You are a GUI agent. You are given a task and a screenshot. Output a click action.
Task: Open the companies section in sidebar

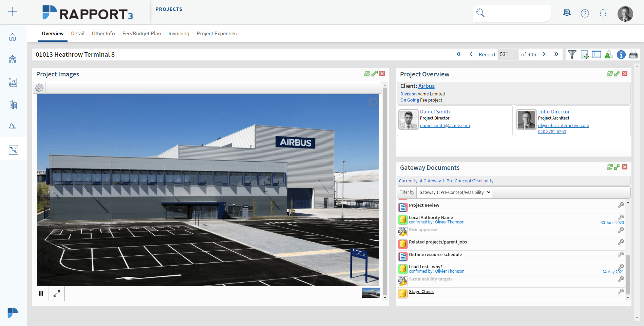pos(13,105)
